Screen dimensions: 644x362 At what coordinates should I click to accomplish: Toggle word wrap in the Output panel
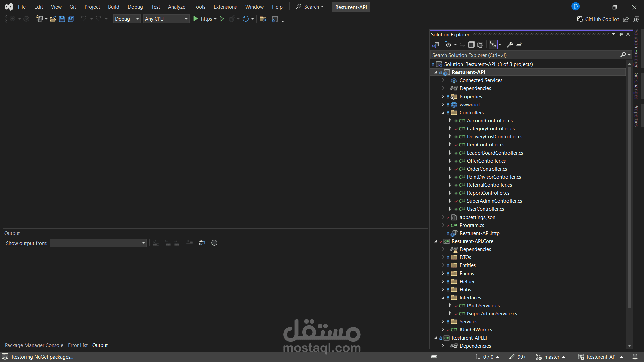click(202, 243)
